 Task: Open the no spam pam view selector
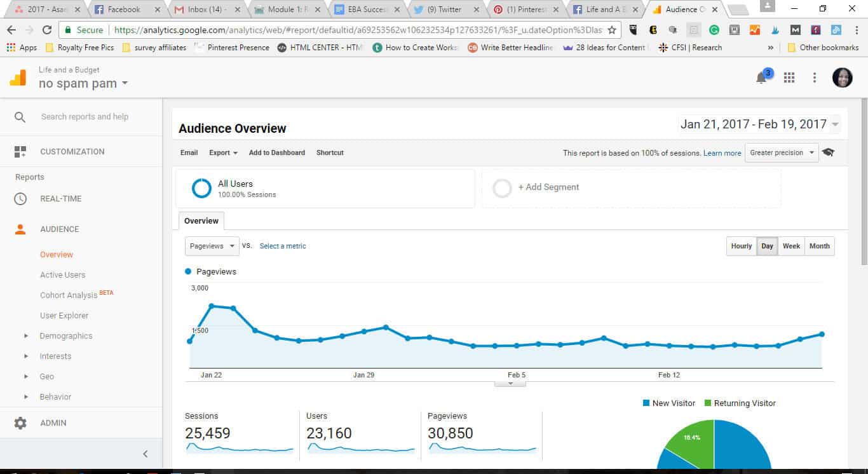point(83,84)
